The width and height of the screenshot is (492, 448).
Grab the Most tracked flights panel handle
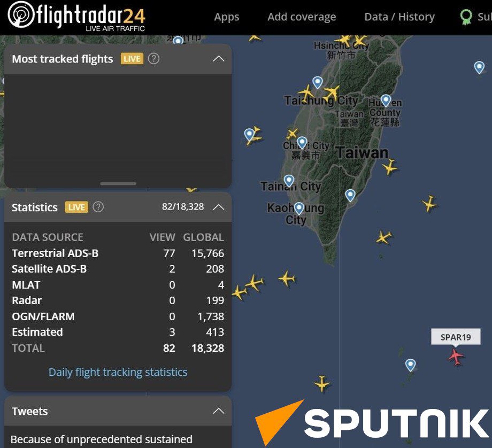coord(118,183)
